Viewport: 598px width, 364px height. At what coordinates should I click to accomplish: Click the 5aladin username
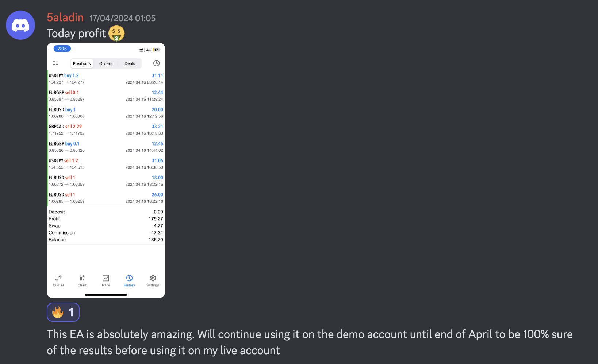65,17
